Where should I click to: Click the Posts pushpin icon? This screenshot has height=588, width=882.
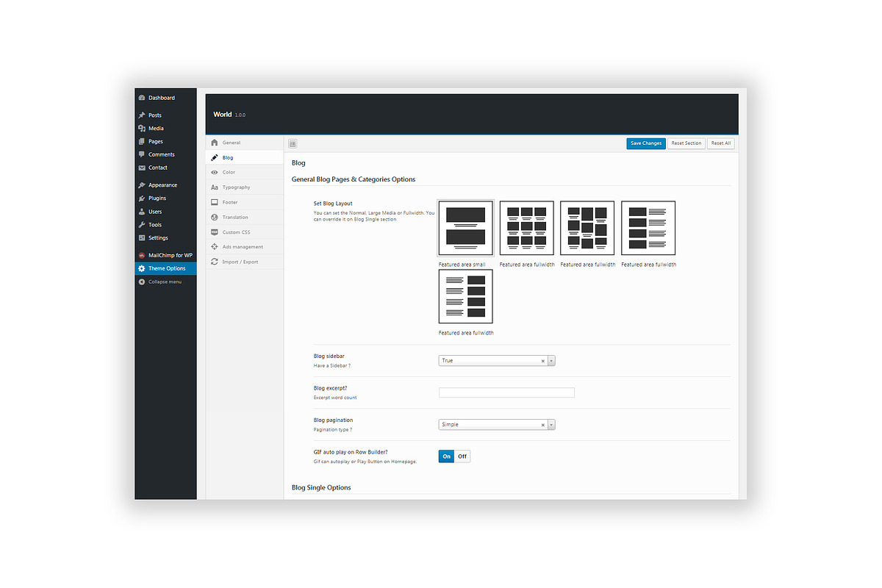(x=142, y=115)
